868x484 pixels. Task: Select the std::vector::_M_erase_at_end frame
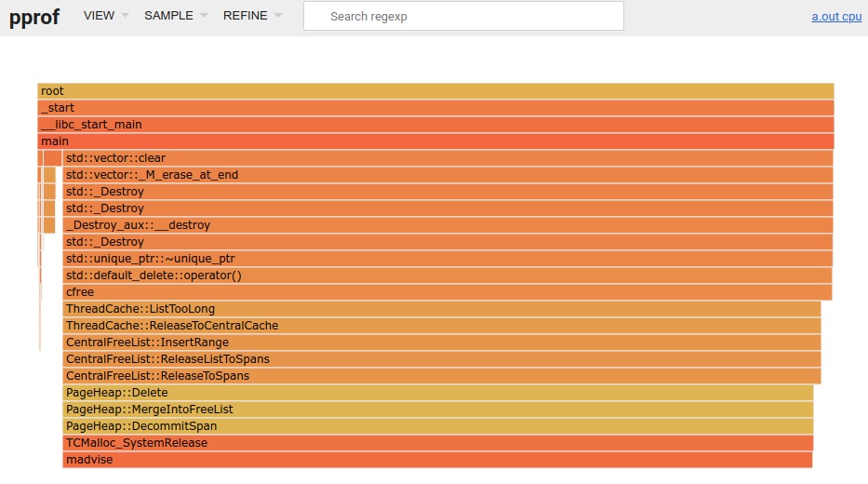click(x=447, y=175)
